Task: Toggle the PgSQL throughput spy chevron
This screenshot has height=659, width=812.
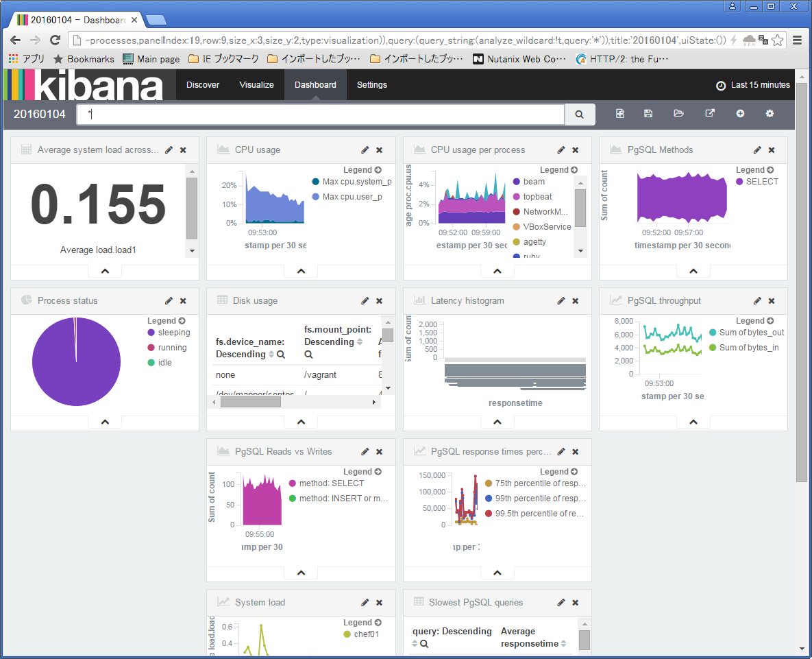Action: click(693, 422)
